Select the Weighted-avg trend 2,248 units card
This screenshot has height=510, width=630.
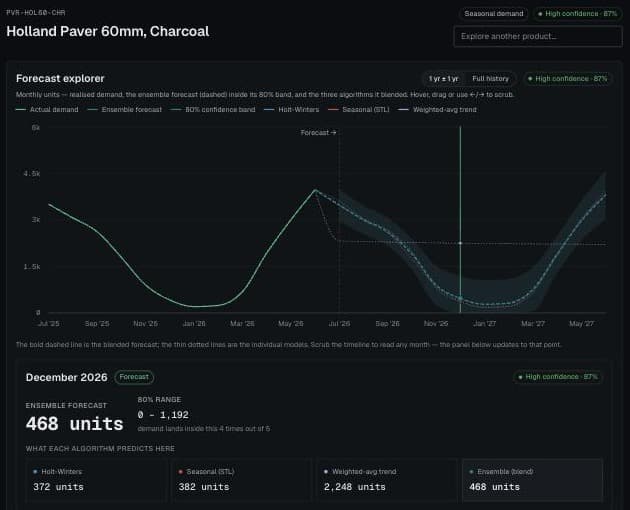point(387,480)
